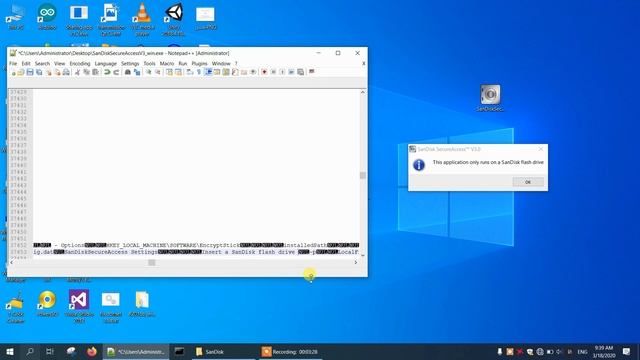Click the Save All toolbar icon

(x=39, y=72)
